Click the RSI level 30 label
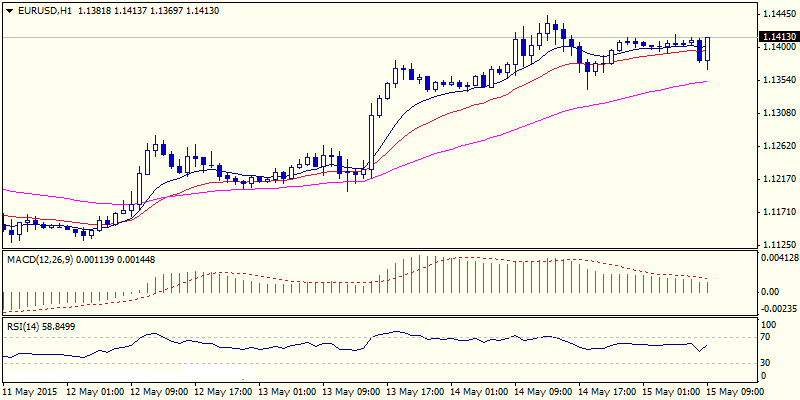The image size is (800, 400). click(x=766, y=363)
